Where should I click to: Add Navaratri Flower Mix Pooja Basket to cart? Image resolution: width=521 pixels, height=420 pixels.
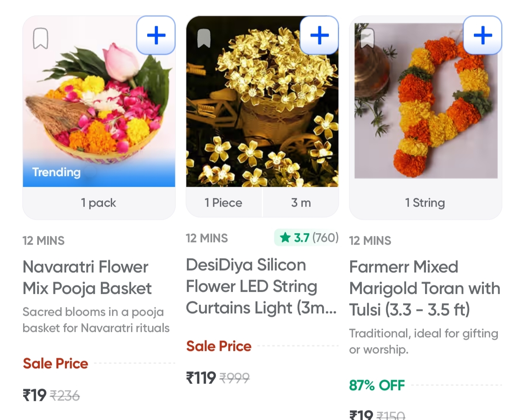156,35
